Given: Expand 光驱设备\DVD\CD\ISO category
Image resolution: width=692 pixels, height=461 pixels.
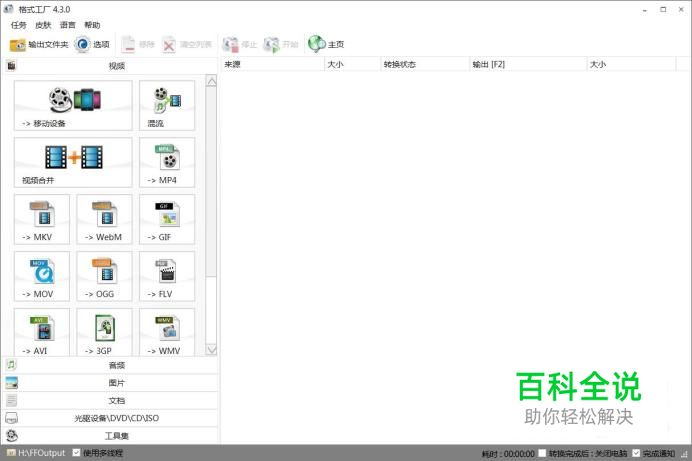Looking at the screenshot, I should pyautogui.click(x=110, y=418).
